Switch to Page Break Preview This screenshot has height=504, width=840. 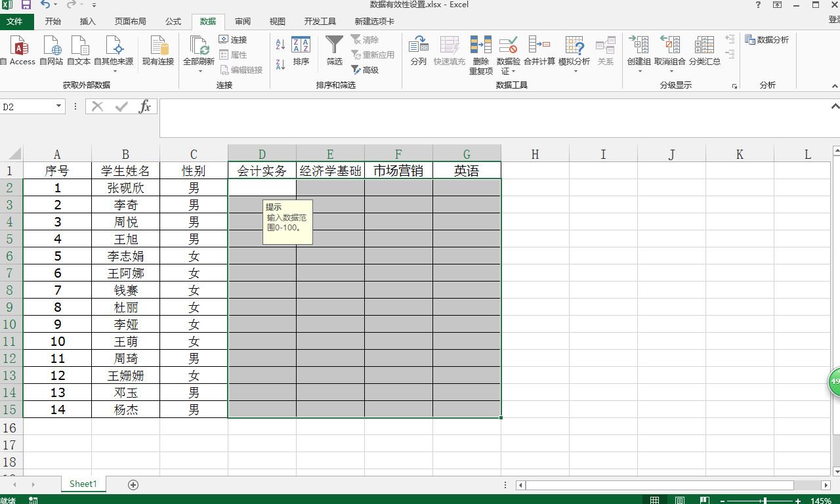[705, 501]
